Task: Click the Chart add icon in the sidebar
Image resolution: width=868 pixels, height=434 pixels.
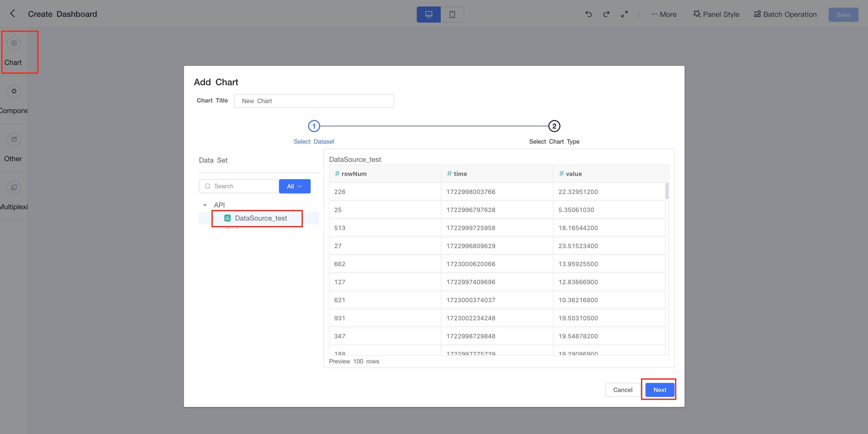Action: click(14, 43)
